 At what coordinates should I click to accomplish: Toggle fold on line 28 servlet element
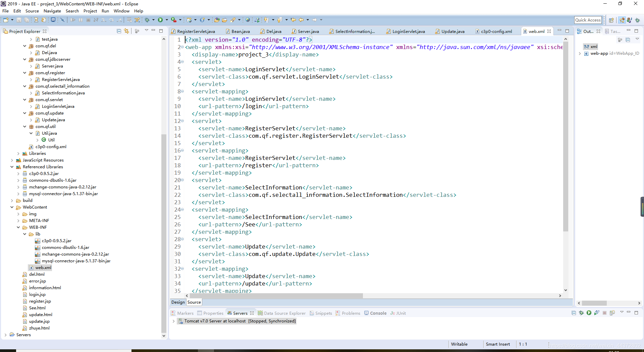[182, 239]
